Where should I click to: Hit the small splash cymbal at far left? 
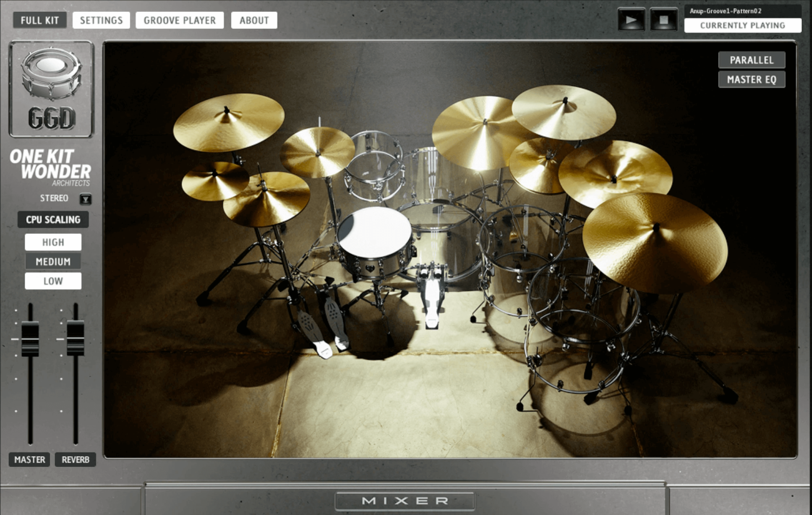(x=215, y=181)
